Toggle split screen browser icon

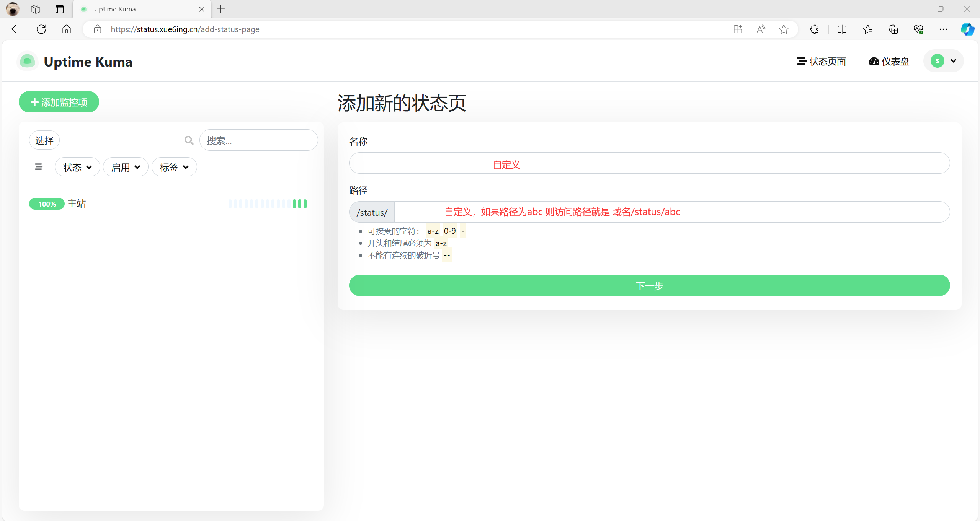pos(842,29)
